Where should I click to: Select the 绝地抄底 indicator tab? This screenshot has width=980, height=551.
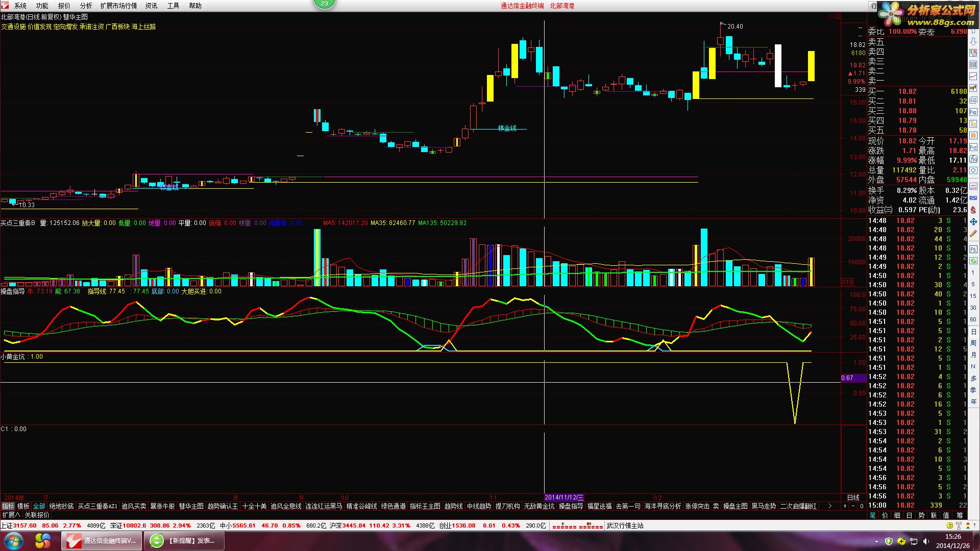point(62,506)
